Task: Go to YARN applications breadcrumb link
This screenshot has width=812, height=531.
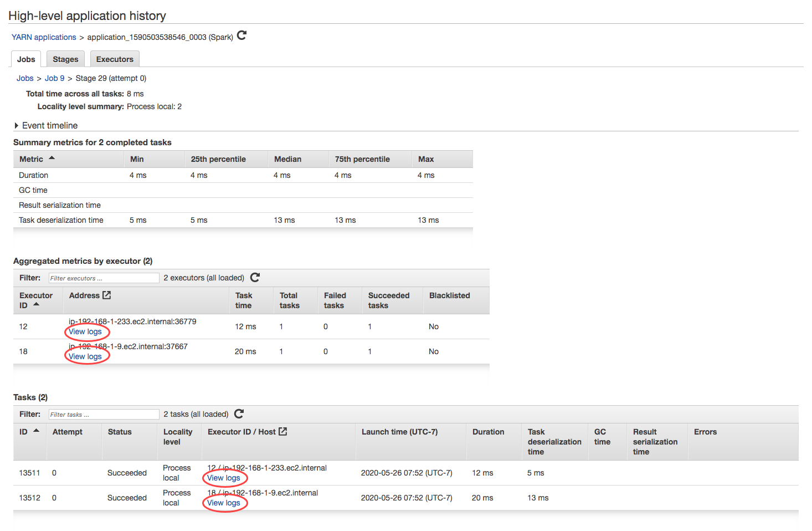Action: 44,37
